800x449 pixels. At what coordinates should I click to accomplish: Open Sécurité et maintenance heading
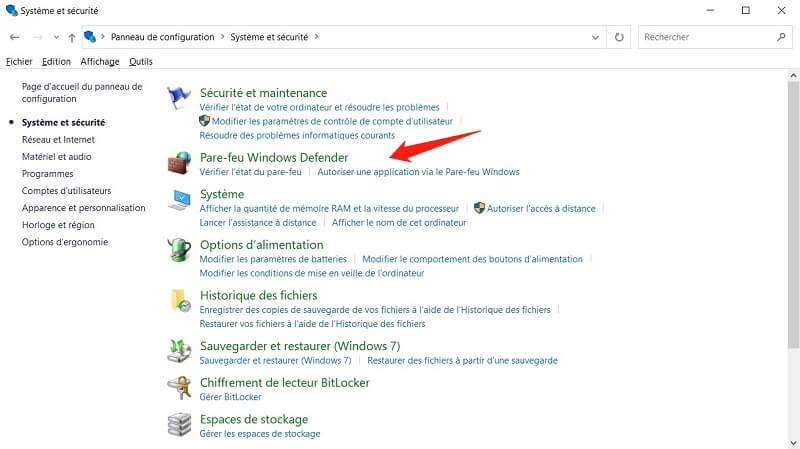[x=263, y=93]
